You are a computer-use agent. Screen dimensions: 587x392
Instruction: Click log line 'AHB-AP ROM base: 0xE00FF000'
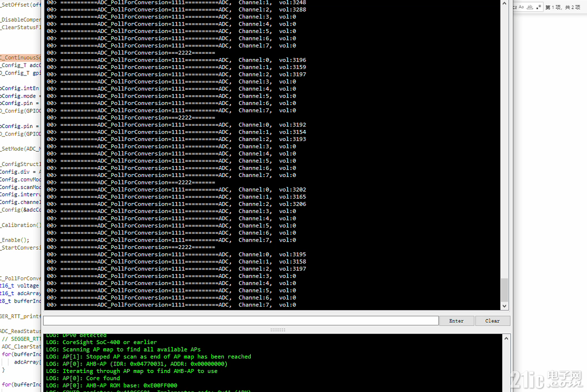pyautogui.click(x=112, y=385)
